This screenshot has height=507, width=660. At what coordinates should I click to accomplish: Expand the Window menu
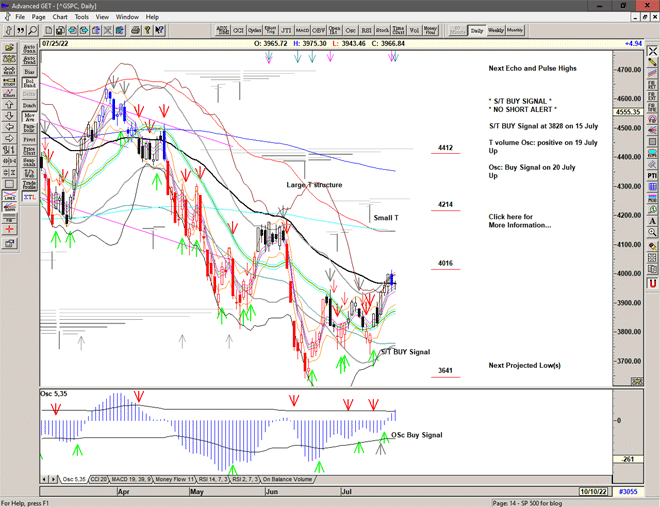(127, 17)
